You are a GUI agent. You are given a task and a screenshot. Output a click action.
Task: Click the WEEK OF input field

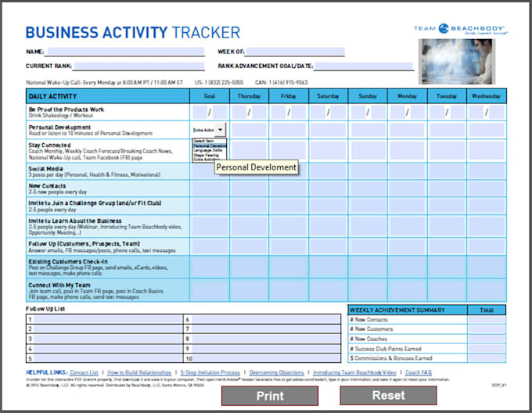click(295, 52)
